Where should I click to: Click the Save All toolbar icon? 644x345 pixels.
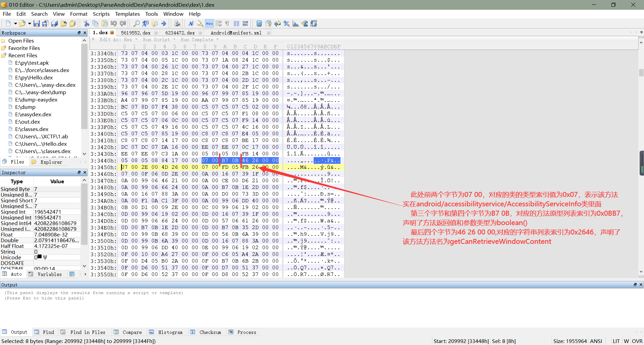pyautogui.click(x=54, y=23)
